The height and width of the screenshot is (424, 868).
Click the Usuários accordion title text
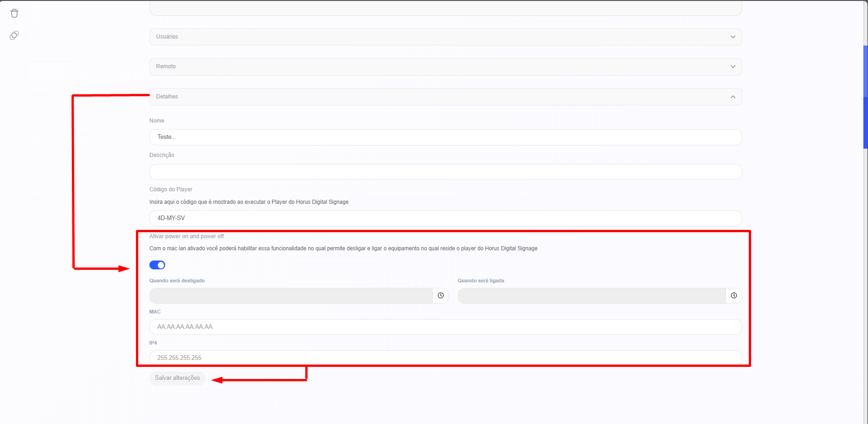pyautogui.click(x=167, y=37)
